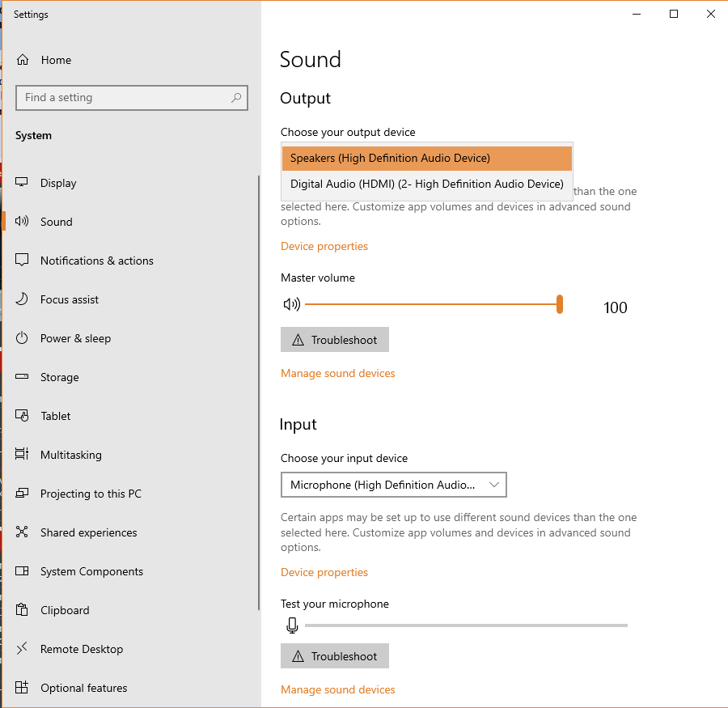728x708 pixels.
Task: Click the Storage drive icon
Action: click(x=23, y=377)
